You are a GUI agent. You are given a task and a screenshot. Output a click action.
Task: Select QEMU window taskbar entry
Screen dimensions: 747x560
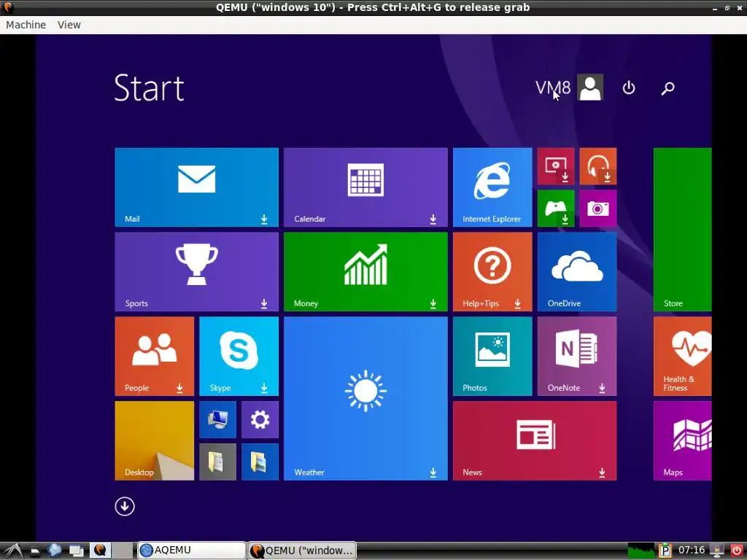(x=302, y=550)
